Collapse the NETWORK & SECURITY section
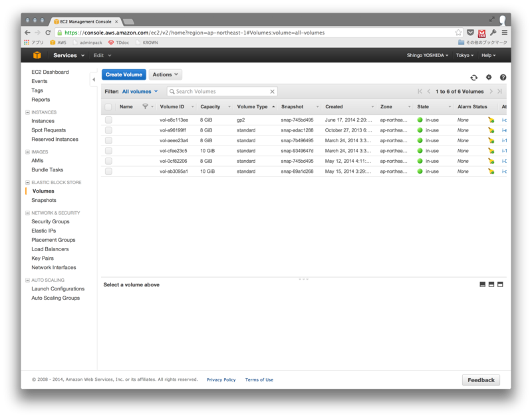 point(27,213)
